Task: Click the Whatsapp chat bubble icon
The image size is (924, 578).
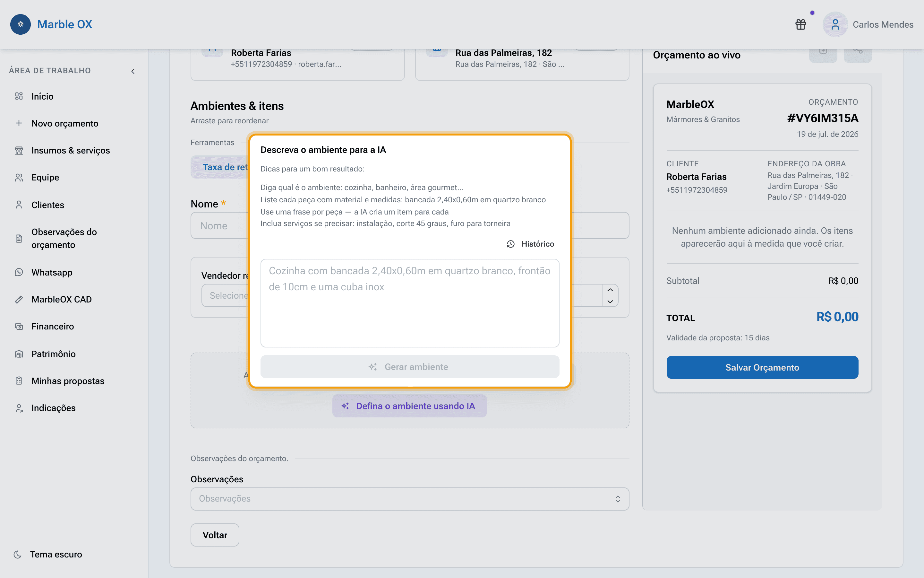Action: [19, 272]
